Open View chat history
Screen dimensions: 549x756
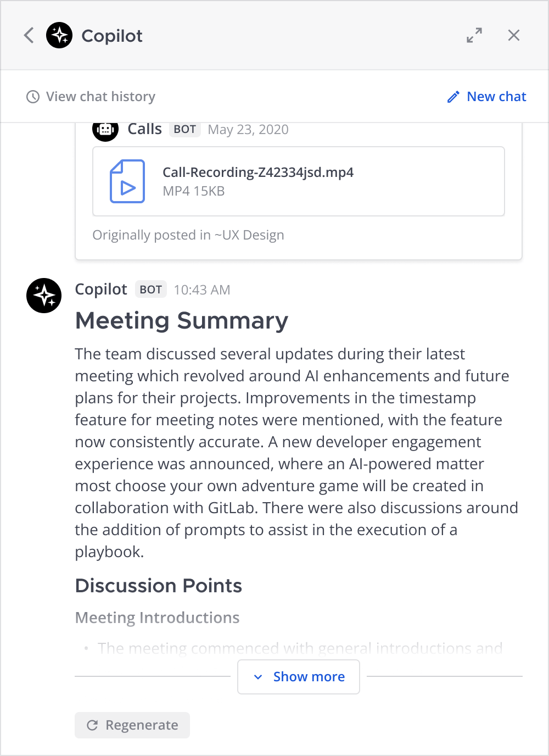[100, 97]
